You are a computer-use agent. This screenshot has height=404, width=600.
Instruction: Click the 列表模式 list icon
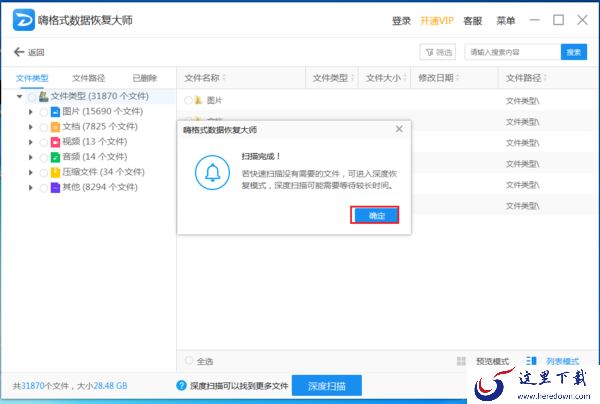point(531,361)
